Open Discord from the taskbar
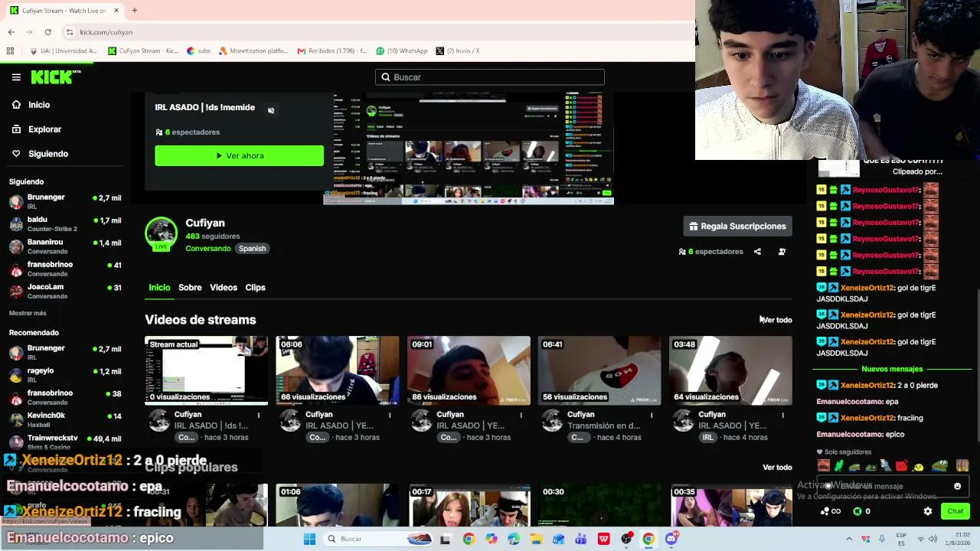980x551 pixels. (x=671, y=539)
